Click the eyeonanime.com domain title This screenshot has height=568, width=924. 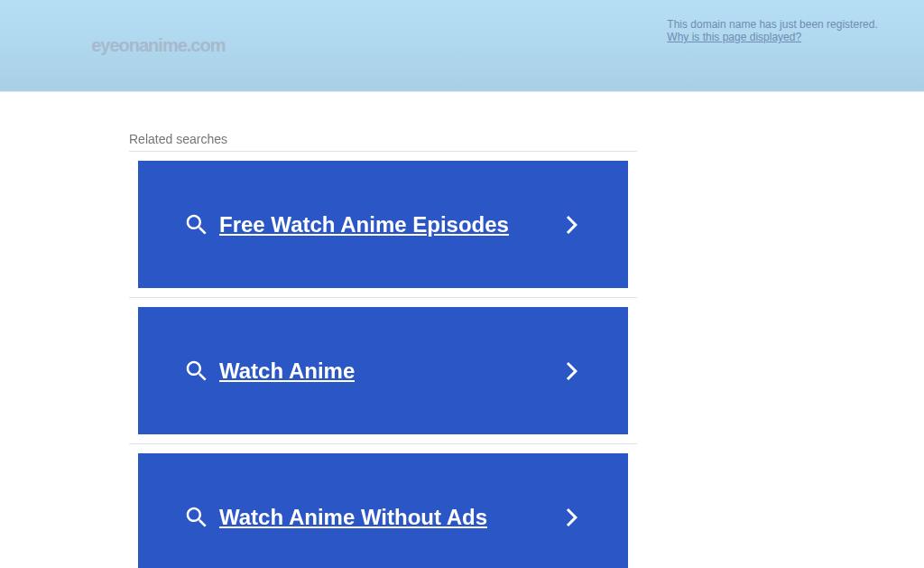coord(158,45)
